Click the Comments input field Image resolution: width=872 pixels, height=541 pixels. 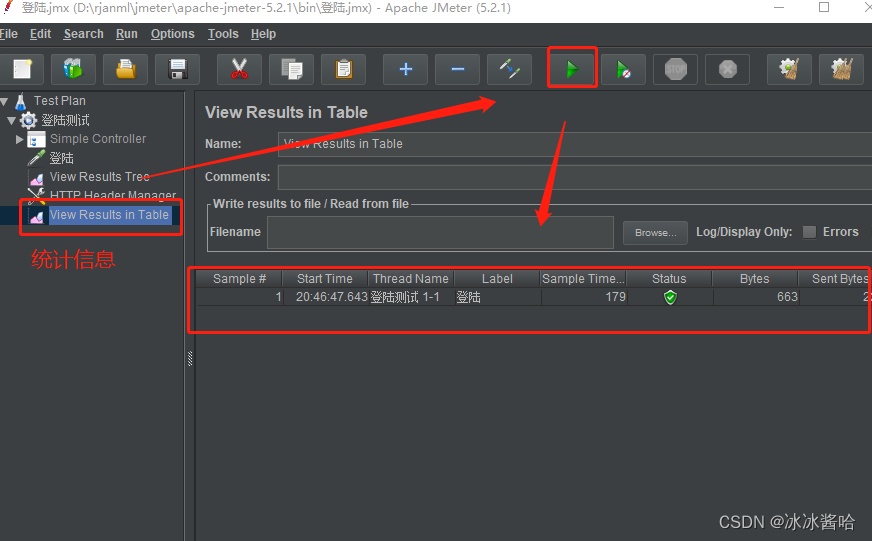click(574, 177)
